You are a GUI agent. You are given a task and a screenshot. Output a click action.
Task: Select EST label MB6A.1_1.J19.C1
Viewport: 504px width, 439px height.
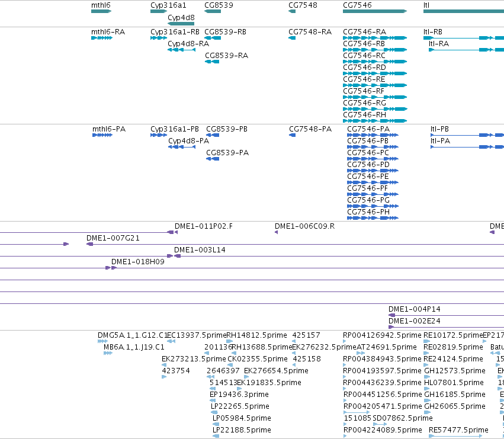pos(134,347)
